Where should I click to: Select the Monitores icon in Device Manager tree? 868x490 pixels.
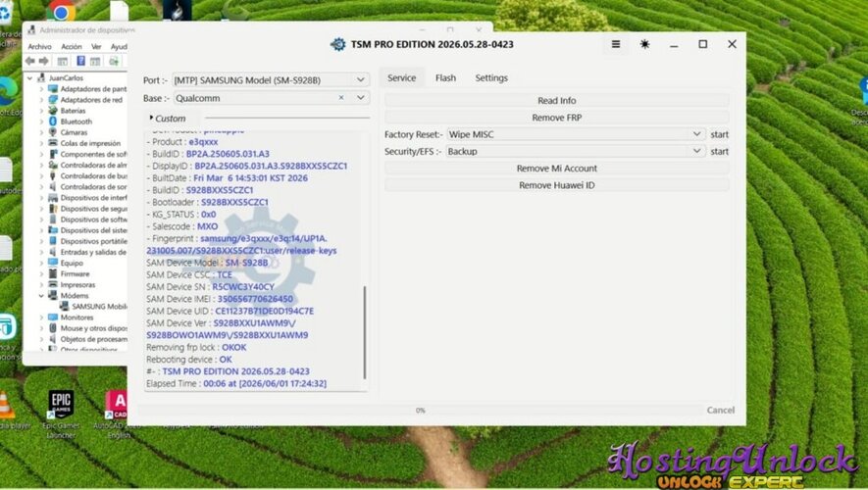click(53, 318)
